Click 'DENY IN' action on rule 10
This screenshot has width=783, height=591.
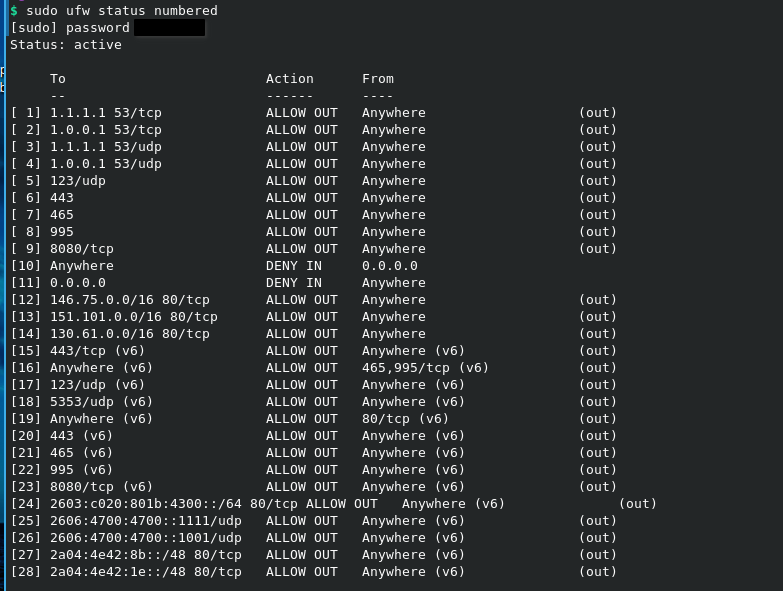[x=294, y=265]
